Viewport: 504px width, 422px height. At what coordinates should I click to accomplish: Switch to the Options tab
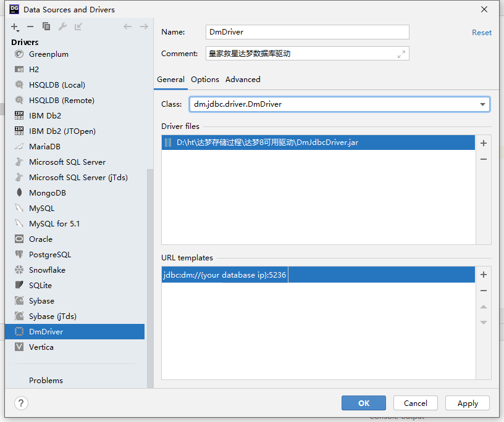pos(205,80)
